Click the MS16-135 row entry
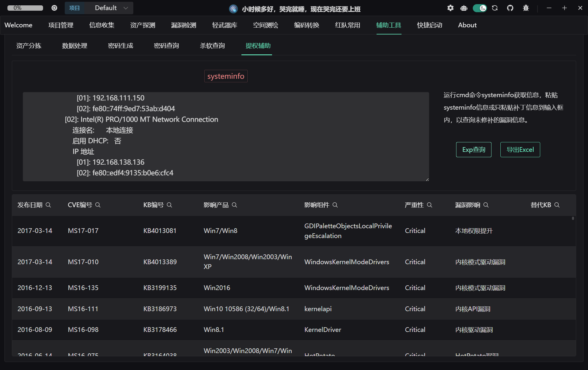Screen dimensions: 588x370 [x=83, y=288]
